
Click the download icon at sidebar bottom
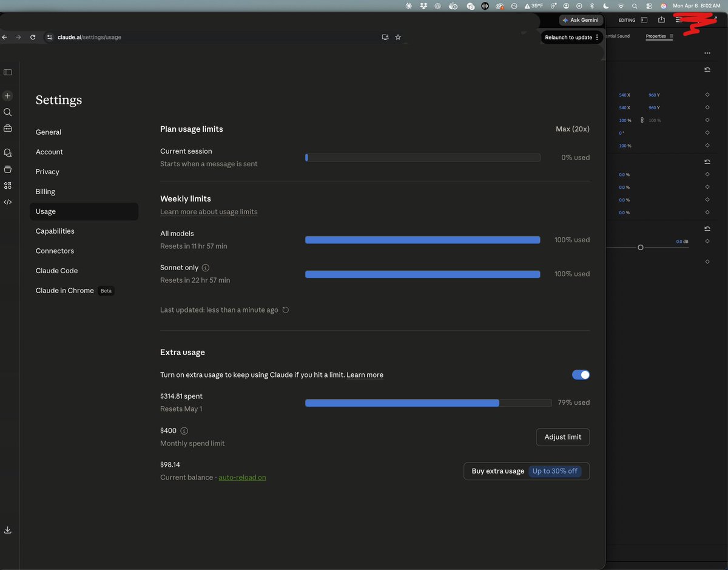tap(7, 530)
